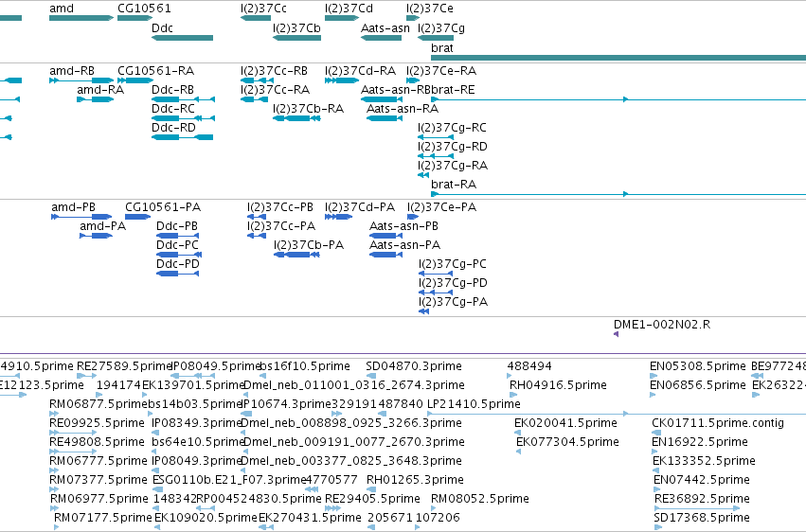Select the CG10561 gene label
This screenshot has width=806, height=532.
[x=144, y=9]
